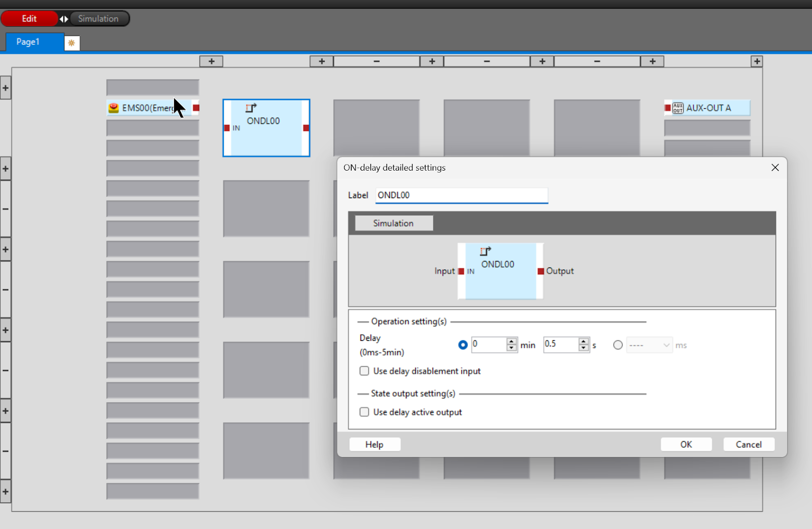Open the ms delay dropdown
Screen dimensions: 812x529
tap(650, 345)
